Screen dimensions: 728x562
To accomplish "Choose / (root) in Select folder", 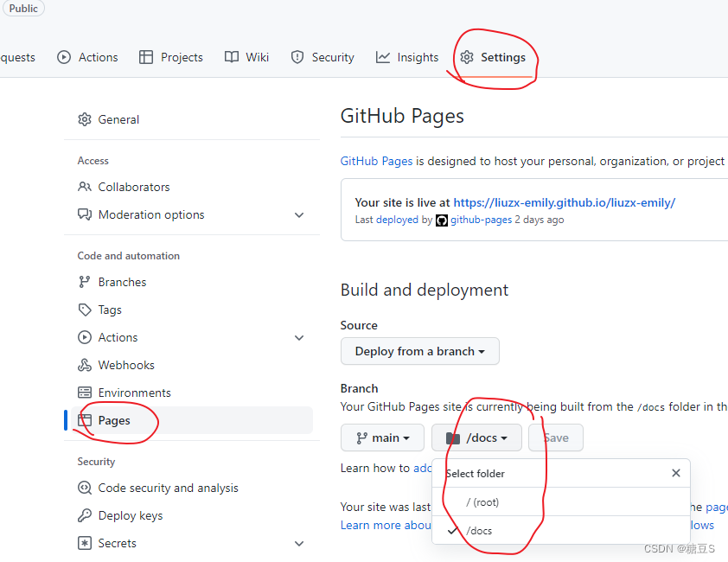I will tap(561, 502).
